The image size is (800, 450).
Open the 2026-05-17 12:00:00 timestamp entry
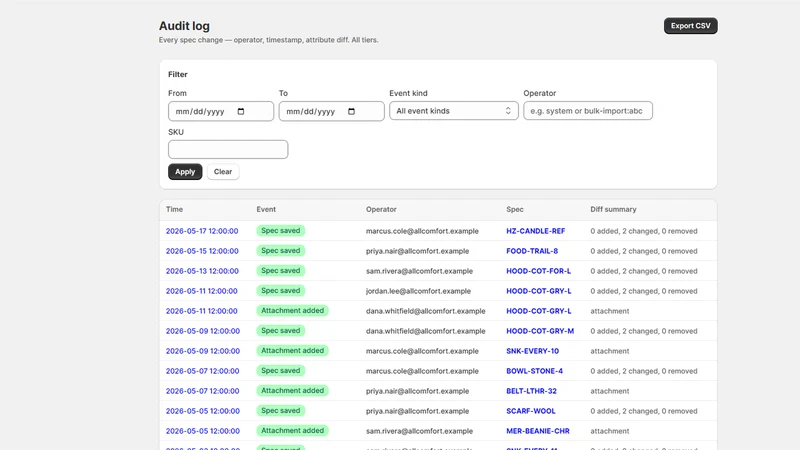[x=202, y=231]
